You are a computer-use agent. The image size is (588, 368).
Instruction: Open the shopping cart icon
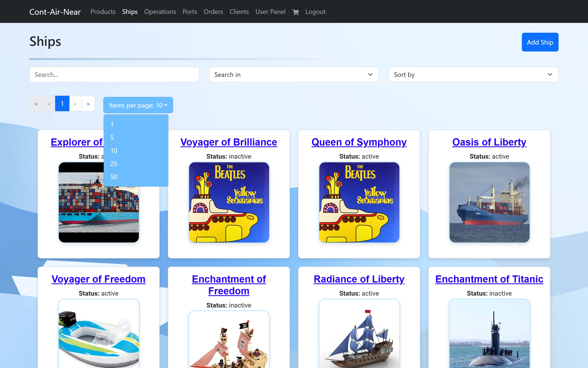295,12
